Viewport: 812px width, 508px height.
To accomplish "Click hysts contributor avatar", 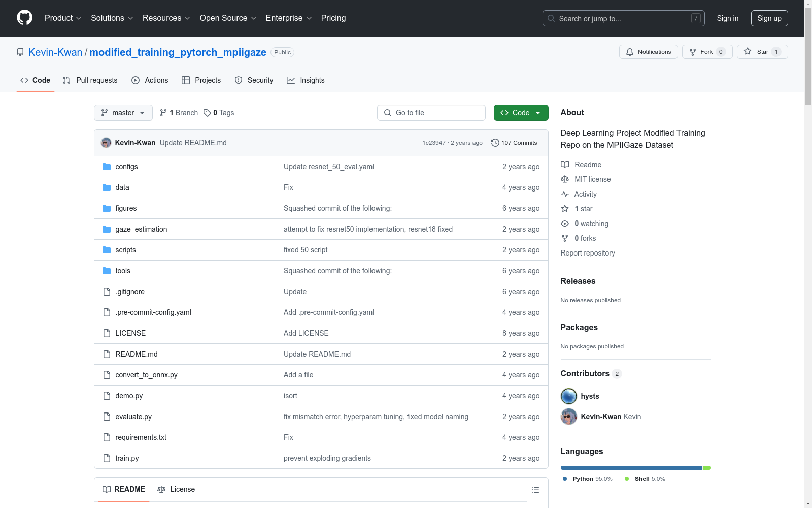I will 568,396.
